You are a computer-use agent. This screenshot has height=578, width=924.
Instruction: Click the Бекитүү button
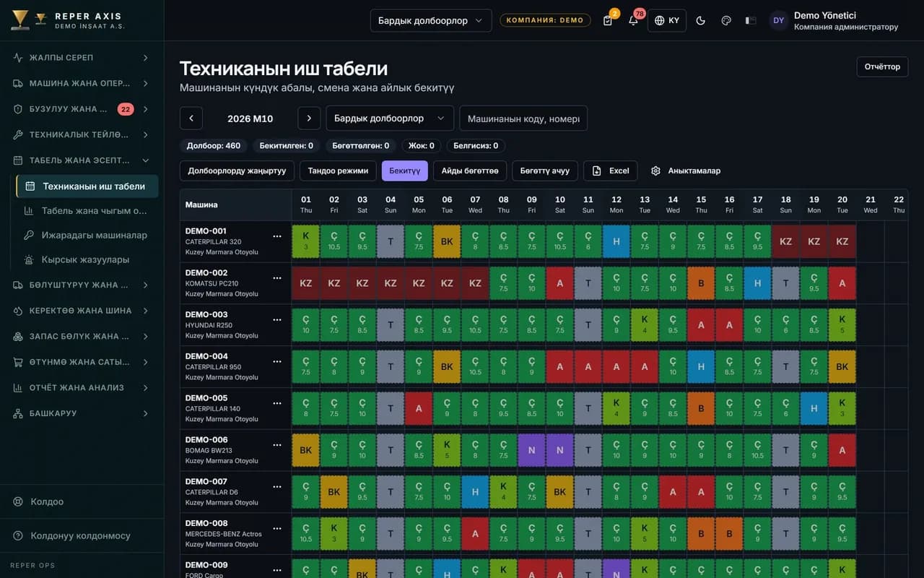pos(405,171)
